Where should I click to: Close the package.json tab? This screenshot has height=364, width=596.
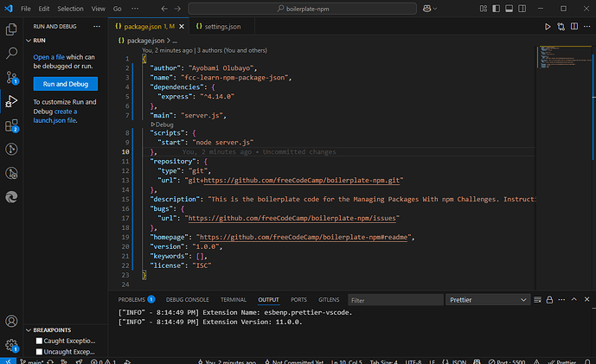point(182,27)
